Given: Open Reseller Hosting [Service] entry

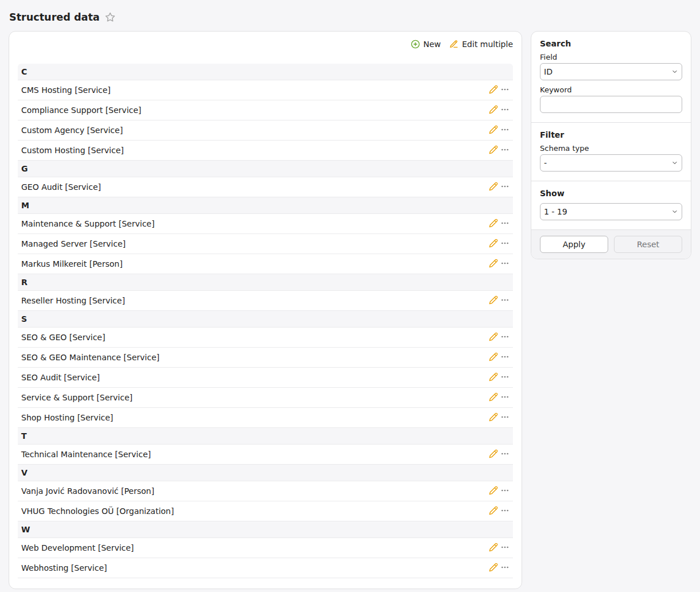Looking at the screenshot, I should tap(73, 301).
